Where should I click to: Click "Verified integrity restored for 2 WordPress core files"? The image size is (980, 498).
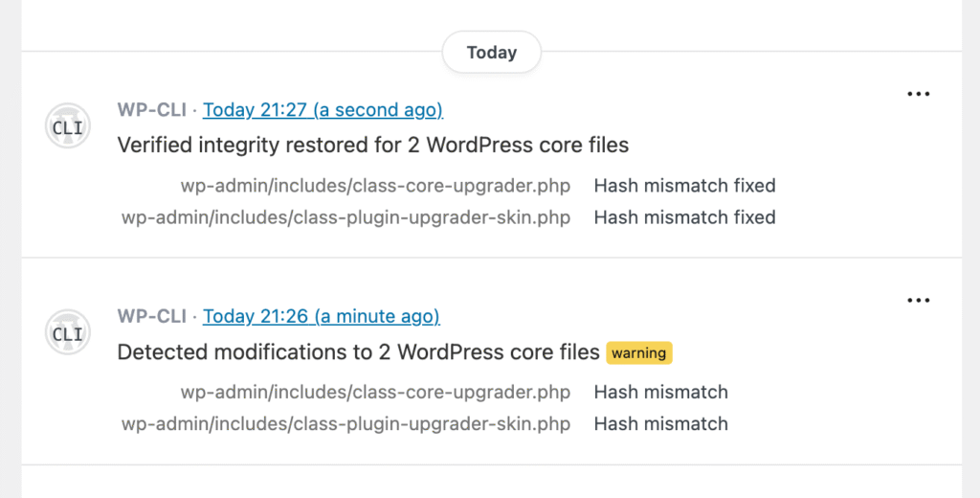coord(373,146)
